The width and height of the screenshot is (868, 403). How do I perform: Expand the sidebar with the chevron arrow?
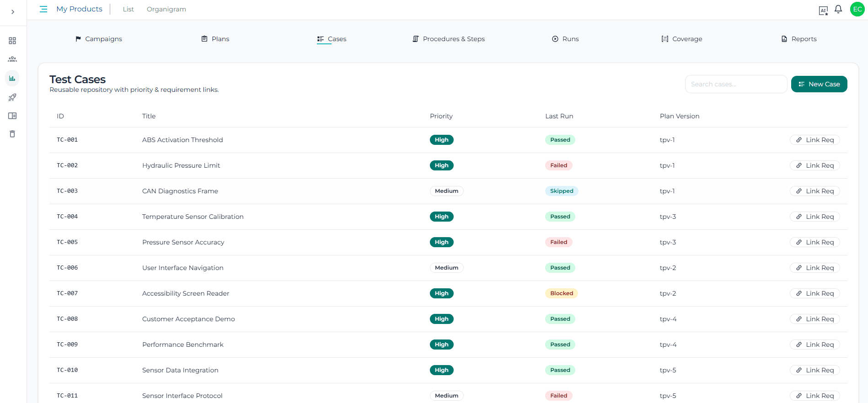pyautogui.click(x=13, y=12)
